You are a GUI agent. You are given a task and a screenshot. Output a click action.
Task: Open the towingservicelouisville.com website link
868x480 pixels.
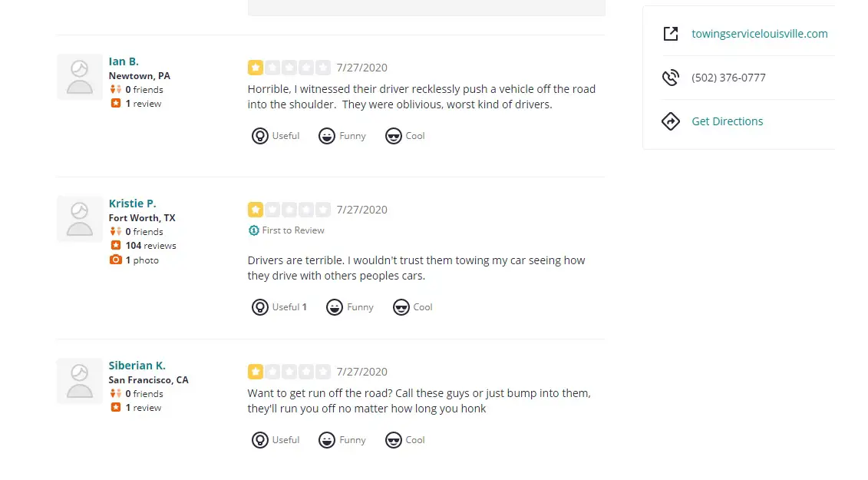point(760,34)
